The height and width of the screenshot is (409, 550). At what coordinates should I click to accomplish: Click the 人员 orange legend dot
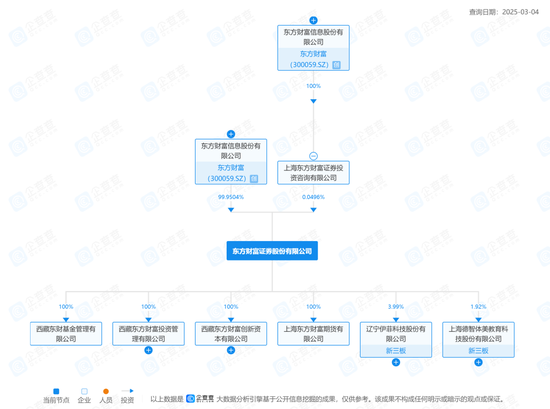(106, 391)
